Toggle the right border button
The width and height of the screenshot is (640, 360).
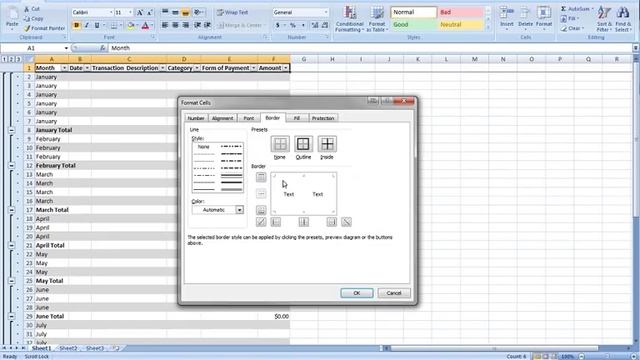click(331, 222)
